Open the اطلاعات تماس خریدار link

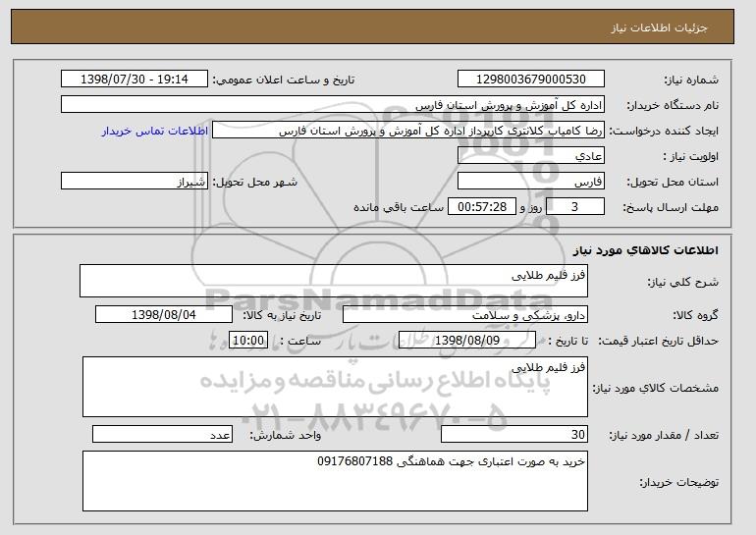(155, 131)
